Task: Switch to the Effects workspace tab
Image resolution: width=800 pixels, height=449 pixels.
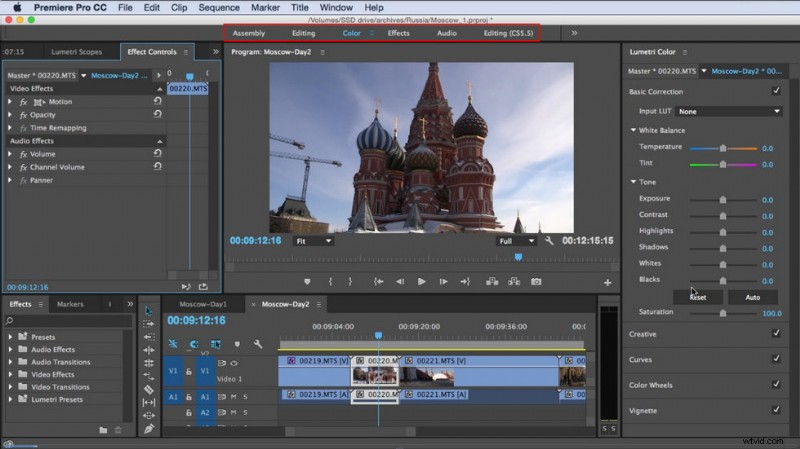Action: coord(398,33)
